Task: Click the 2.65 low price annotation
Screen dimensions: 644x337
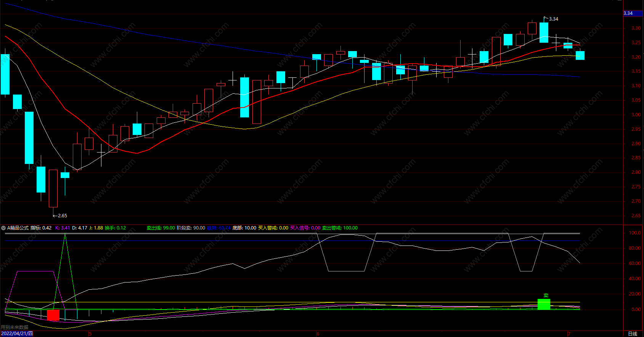Action: pyautogui.click(x=62, y=216)
